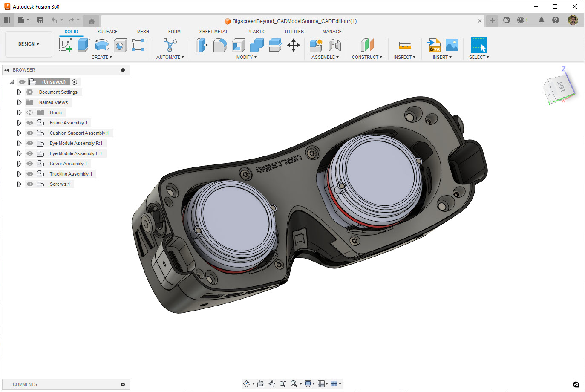Collapse the (Unsaved) root node
Viewport: 585px width, 392px height.
pos(12,82)
